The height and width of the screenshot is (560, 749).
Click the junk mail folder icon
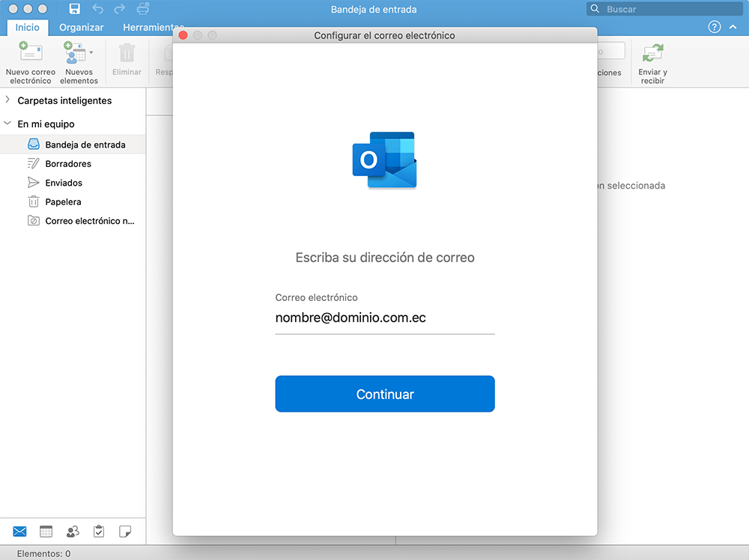[34, 221]
